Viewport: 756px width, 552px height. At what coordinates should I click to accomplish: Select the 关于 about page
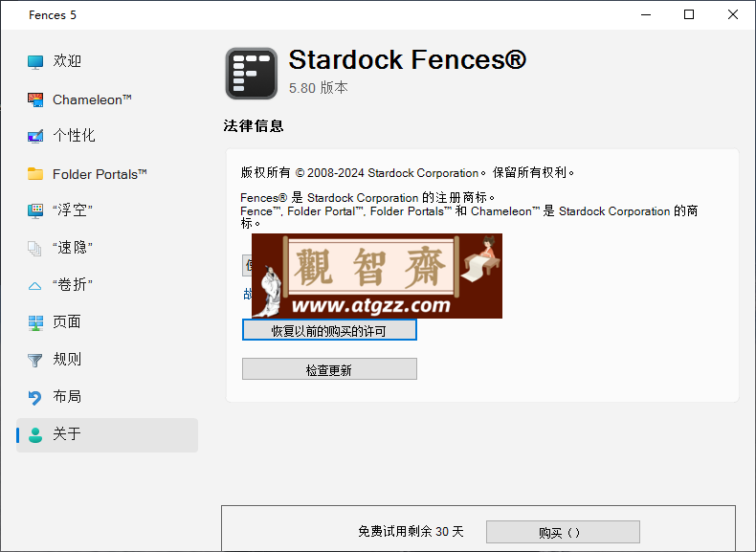click(x=107, y=435)
